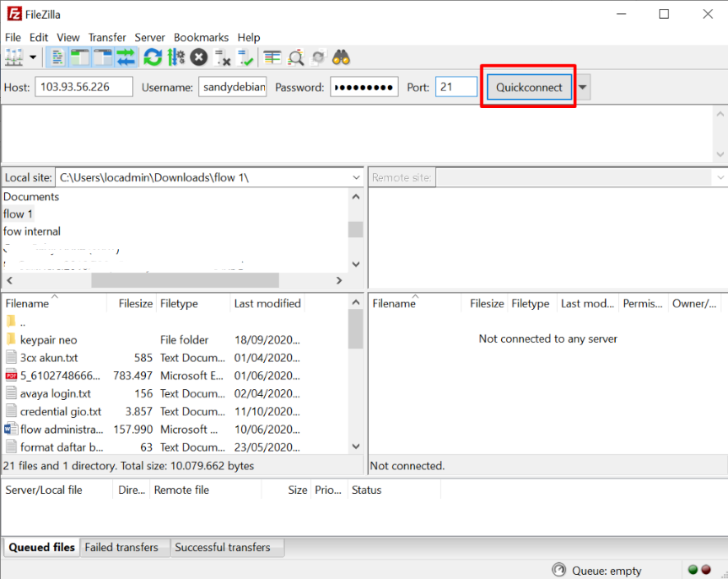Open the Quickconnect history dropdown
Viewport: 728px width, 579px height.
[x=581, y=86]
